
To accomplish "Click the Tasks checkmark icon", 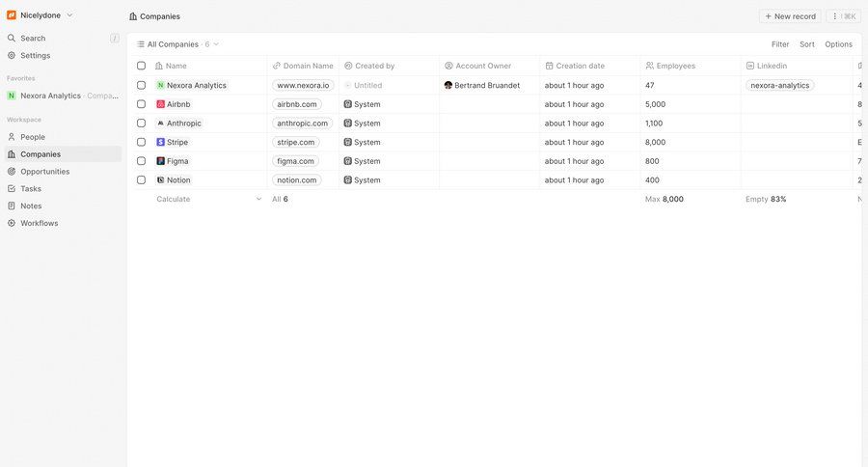I will [x=11, y=188].
